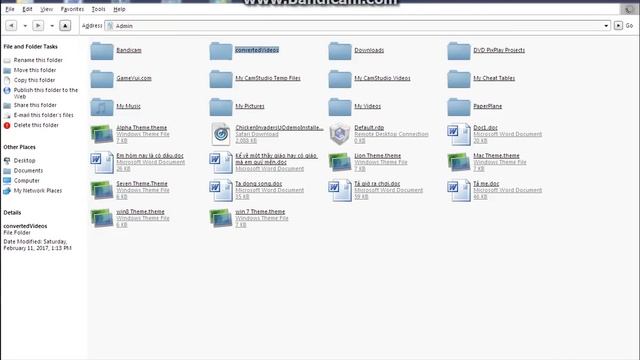Select My CamStudio Videos folder icon
The width and height of the screenshot is (640, 360).
click(x=340, y=79)
